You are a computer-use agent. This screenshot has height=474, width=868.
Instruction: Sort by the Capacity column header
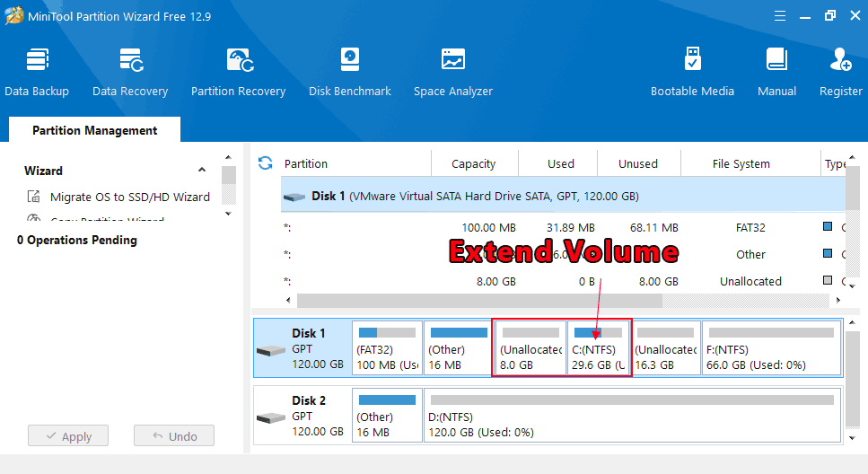473,163
